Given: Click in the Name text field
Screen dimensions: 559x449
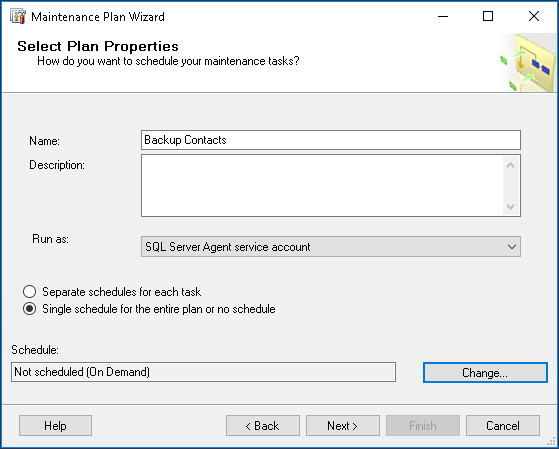Looking at the screenshot, I should pyautogui.click(x=331, y=140).
